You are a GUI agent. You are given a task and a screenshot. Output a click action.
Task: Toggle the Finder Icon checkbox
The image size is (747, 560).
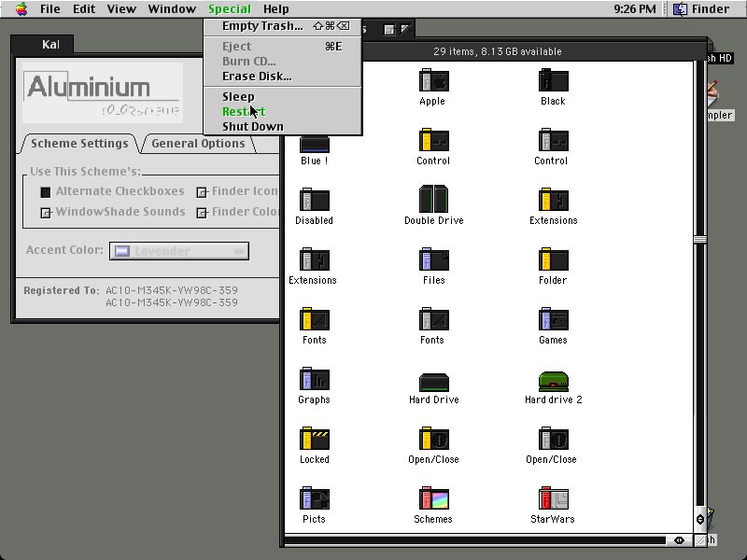[x=202, y=192]
